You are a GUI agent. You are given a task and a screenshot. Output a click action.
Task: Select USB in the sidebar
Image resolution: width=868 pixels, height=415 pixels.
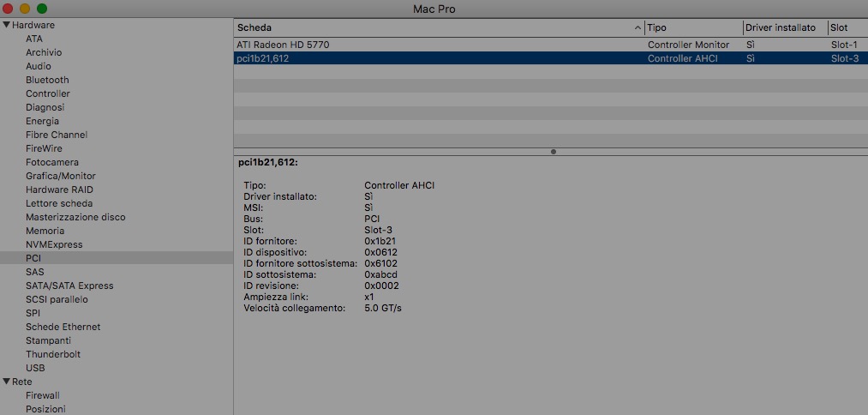35,368
